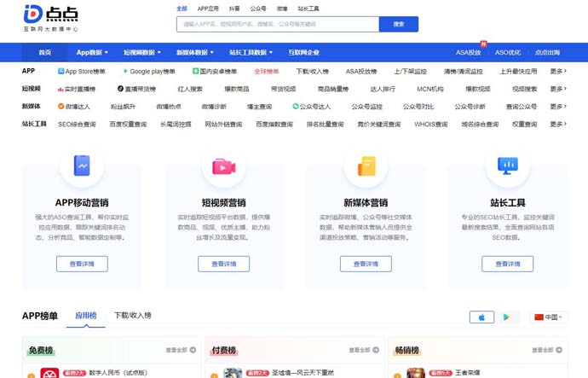The height and width of the screenshot is (378, 588).
Task: Open MCN机构 link
Action: [430, 89]
